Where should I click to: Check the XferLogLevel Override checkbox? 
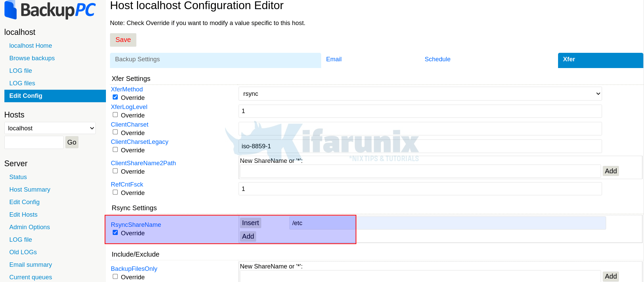click(115, 115)
